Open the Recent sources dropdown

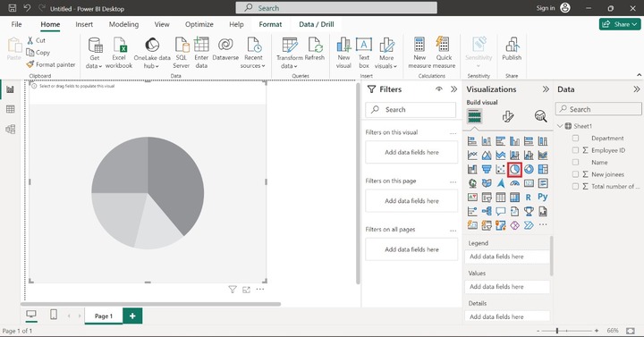(253, 54)
